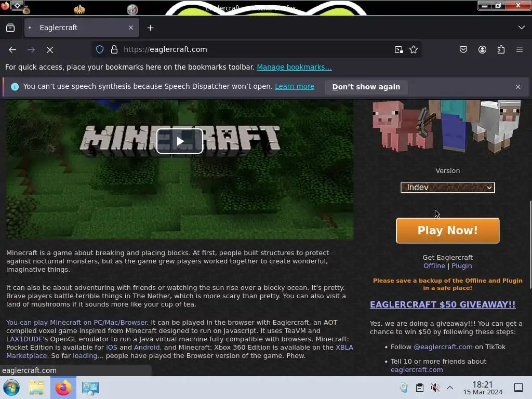Open the compass desktop icon behind Firefox

[x=132, y=9]
